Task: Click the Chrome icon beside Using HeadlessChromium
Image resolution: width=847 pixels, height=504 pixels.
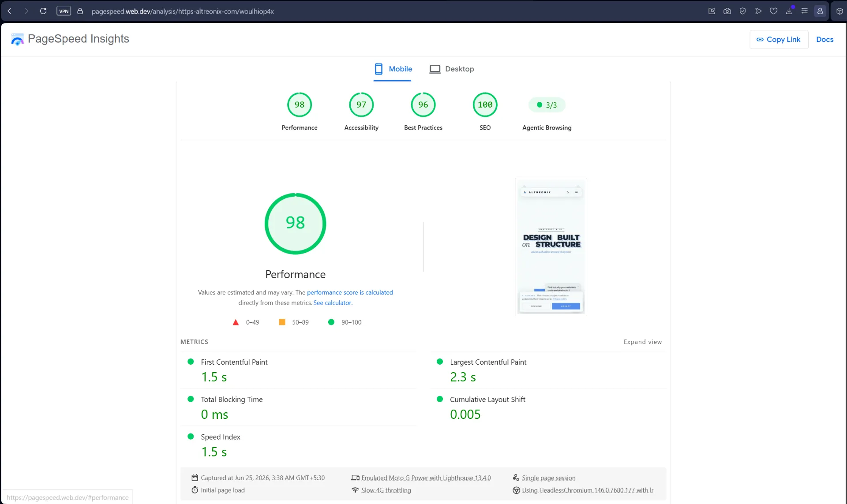Action: point(516,490)
